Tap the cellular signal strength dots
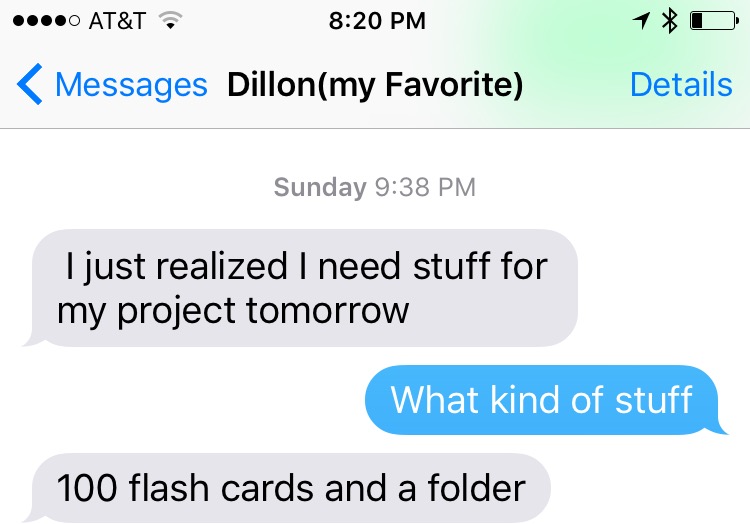Image resolution: width=750 pixels, height=524 pixels. pyautogui.click(x=46, y=21)
